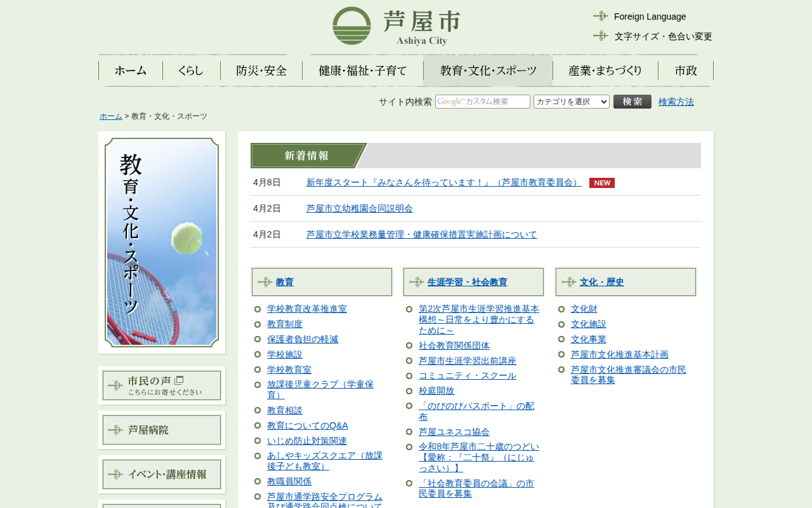Open the 芦屋市立幼稚園合同説明会 news link

click(360, 208)
